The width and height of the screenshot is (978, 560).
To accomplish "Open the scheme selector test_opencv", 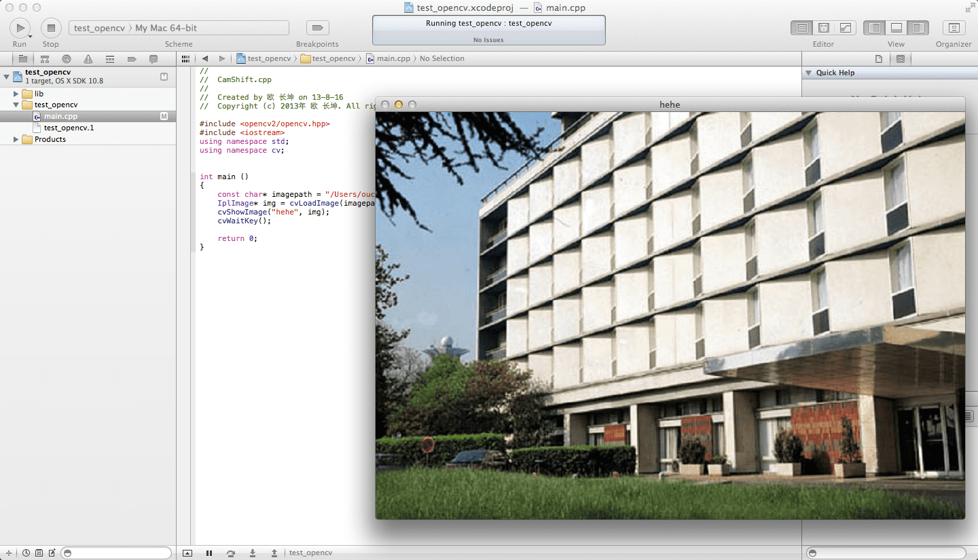I will 99,28.
